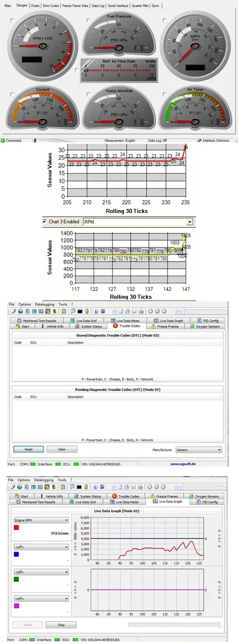The height and width of the screenshot is (644, 238).
Task: Uncheck the Chart 3 Enabled checkbox
Action: 44,221
